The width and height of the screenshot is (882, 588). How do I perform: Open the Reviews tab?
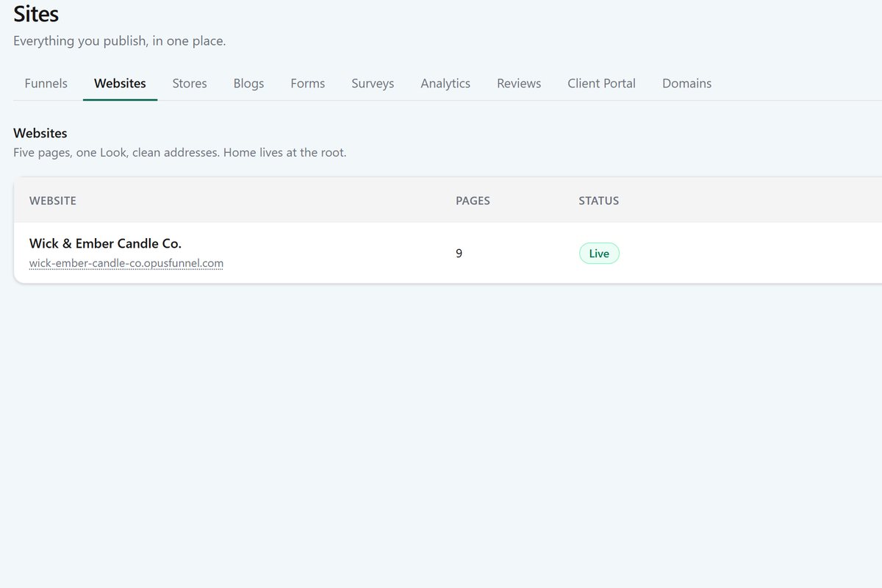tap(519, 83)
